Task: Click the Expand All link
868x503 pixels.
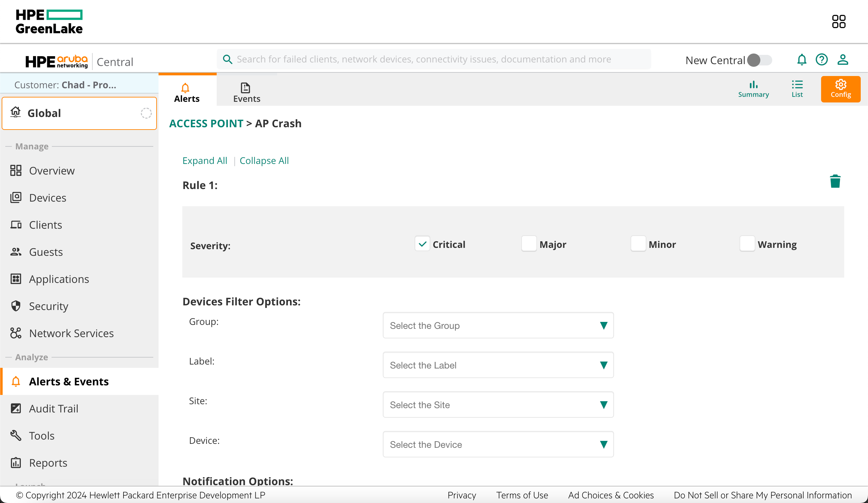Action: pyautogui.click(x=204, y=160)
